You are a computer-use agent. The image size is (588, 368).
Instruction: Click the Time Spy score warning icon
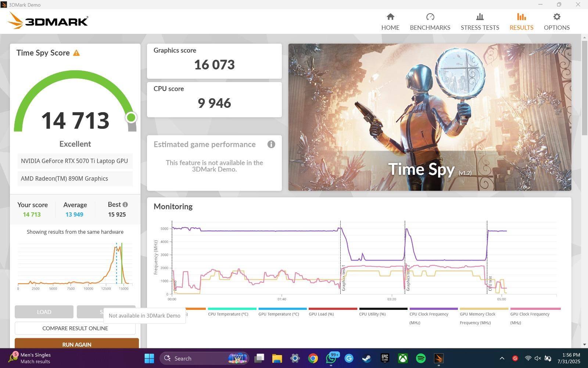[x=76, y=53]
